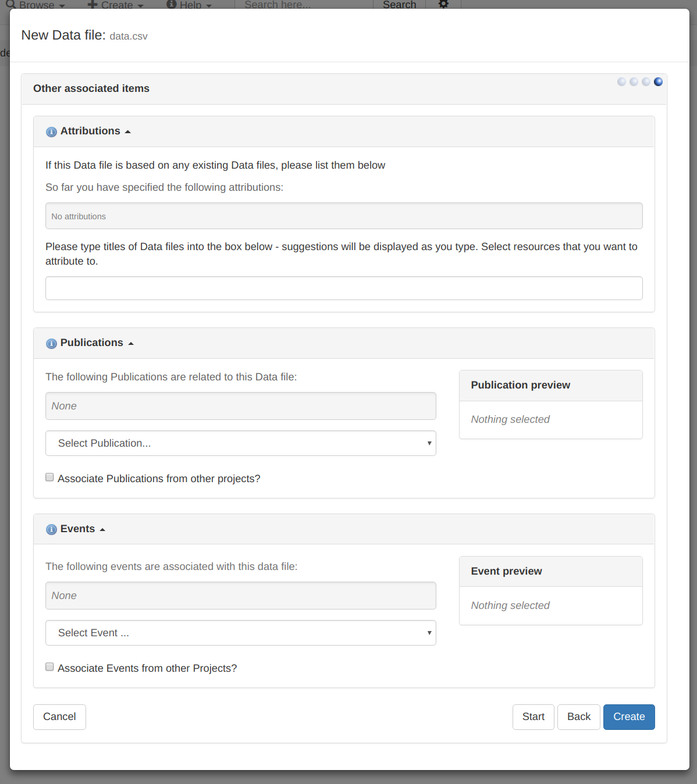This screenshot has width=697, height=784.
Task: Click the active fourth wizard step dot
Action: coord(658,82)
